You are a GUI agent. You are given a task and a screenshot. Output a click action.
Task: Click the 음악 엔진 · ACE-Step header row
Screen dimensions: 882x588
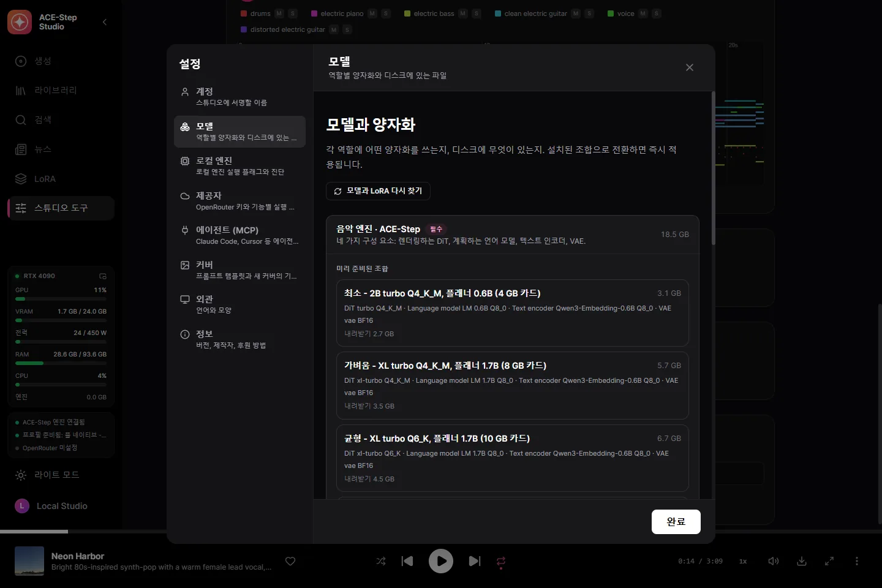pos(513,235)
